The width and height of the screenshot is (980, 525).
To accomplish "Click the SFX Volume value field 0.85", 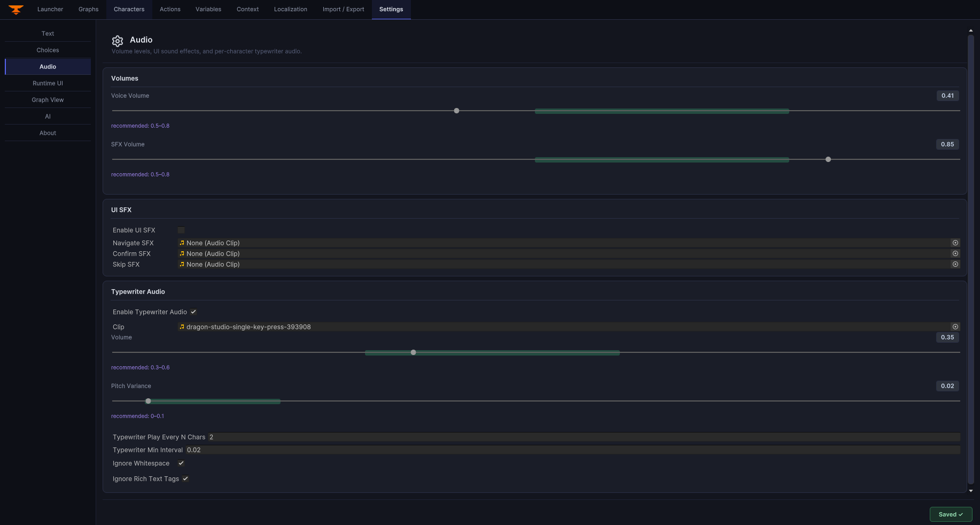I will pos(947,144).
